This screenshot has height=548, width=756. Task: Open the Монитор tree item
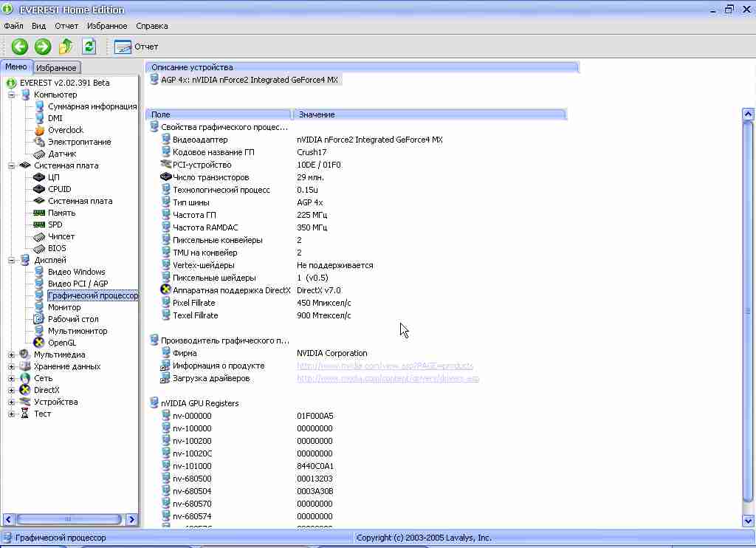coord(64,307)
